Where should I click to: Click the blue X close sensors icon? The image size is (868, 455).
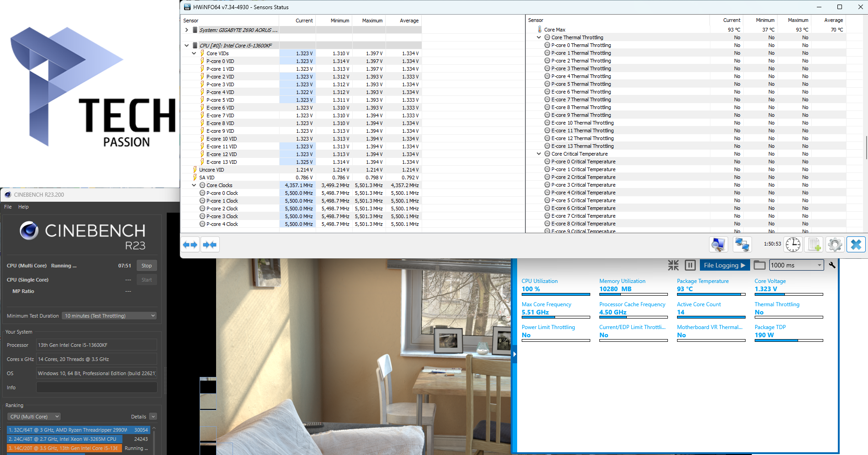coord(856,245)
